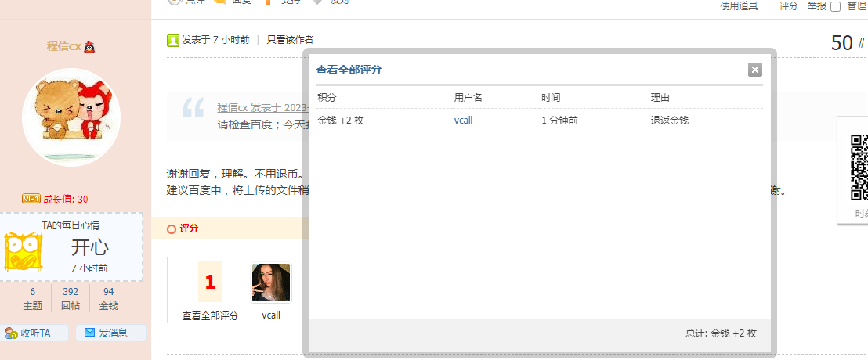
Task: Click the 举报 link
Action: click(x=816, y=6)
